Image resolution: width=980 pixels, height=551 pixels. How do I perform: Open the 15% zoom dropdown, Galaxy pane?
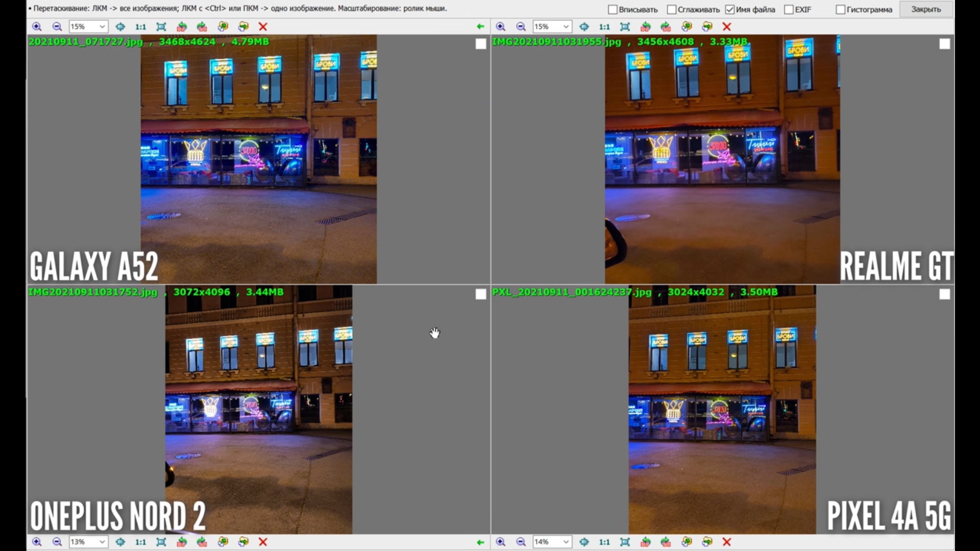[102, 27]
